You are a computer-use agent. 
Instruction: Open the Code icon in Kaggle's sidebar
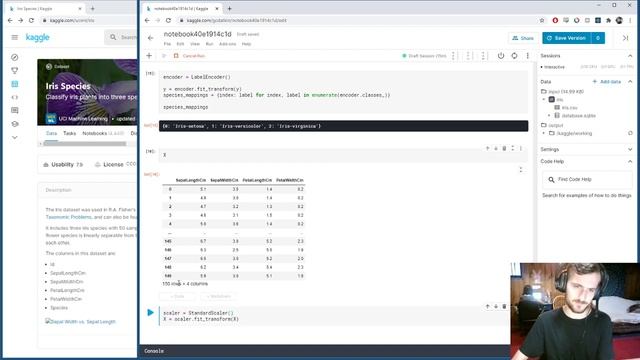(x=15, y=97)
